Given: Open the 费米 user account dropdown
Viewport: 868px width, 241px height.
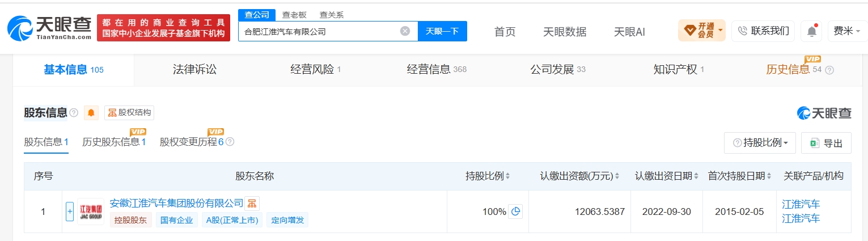Looking at the screenshot, I should pyautogui.click(x=847, y=31).
